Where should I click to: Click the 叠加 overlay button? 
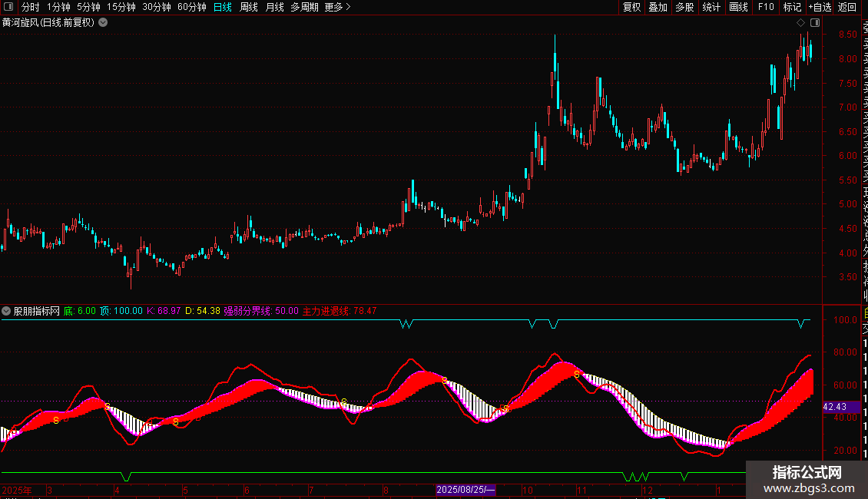coord(658,7)
